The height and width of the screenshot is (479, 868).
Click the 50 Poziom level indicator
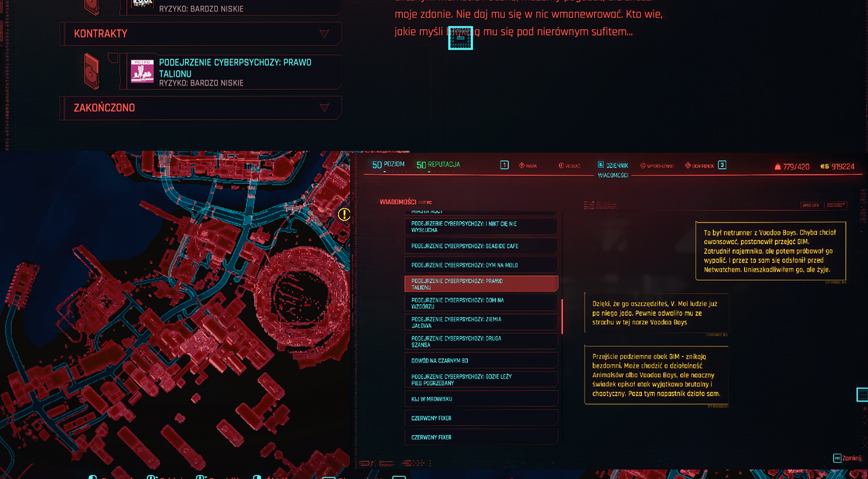click(x=389, y=165)
